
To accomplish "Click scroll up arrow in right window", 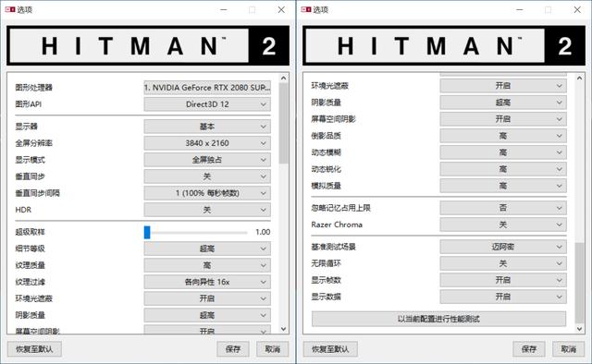I will 580,78.
